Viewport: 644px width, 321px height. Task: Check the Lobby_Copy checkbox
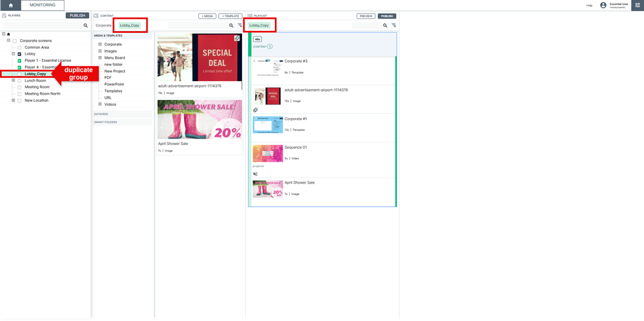coord(19,74)
